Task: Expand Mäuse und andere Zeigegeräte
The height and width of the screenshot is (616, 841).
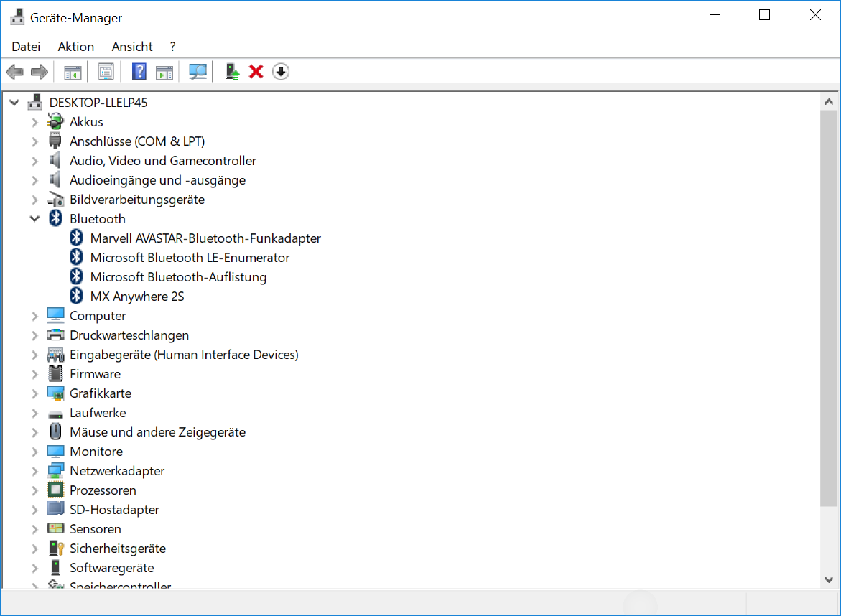Action: (x=34, y=432)
